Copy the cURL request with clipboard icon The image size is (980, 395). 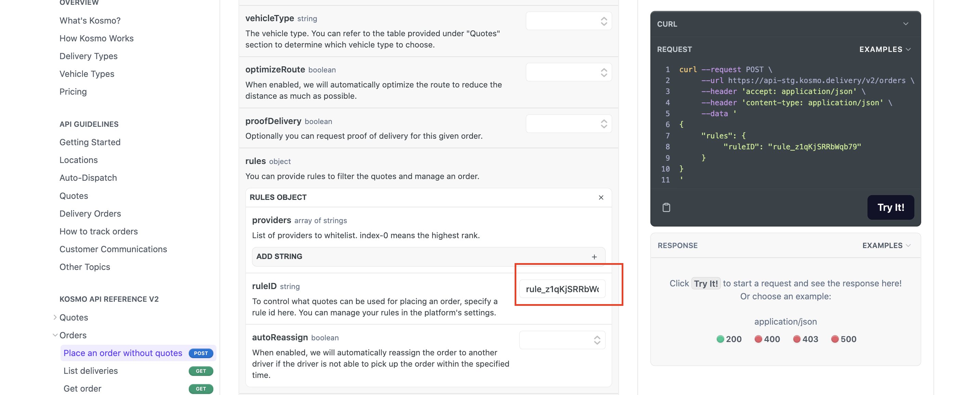tap(666, 207)
